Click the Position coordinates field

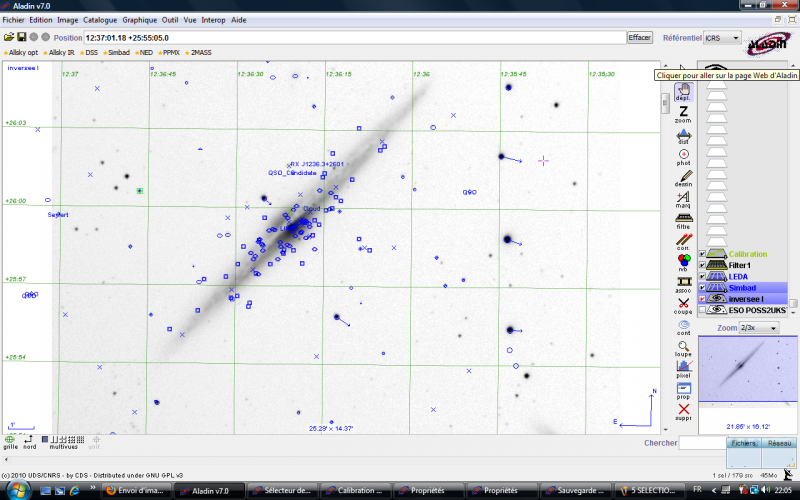point(355,38)
